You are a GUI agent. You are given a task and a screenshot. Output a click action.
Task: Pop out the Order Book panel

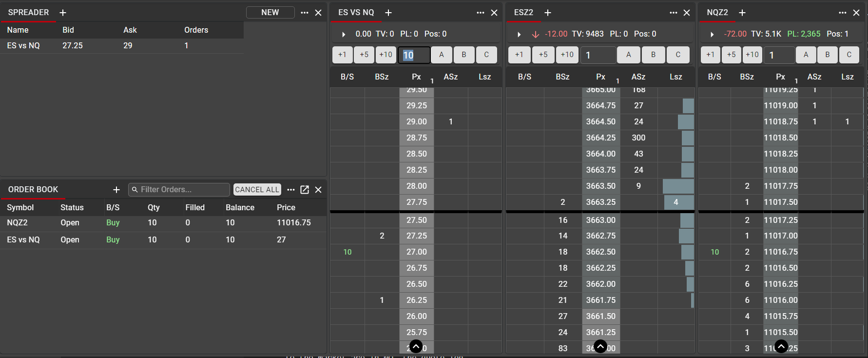(305, 190)
